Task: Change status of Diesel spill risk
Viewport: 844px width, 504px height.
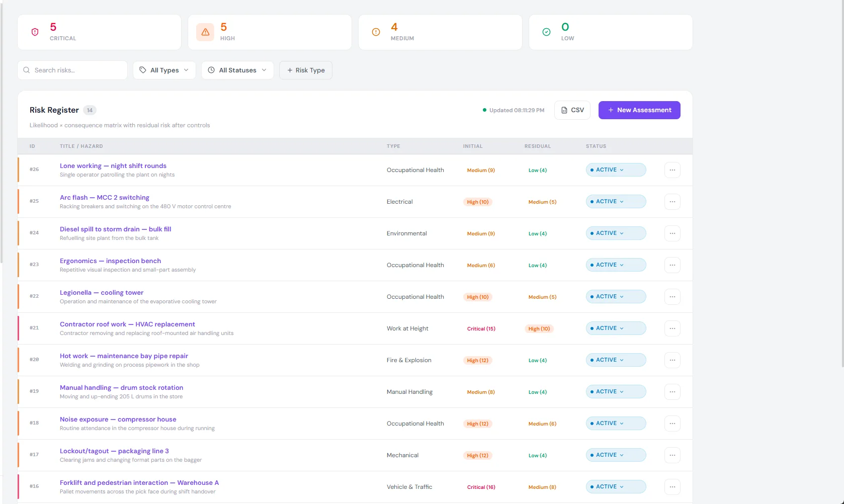Action: [x=616, y=233]
